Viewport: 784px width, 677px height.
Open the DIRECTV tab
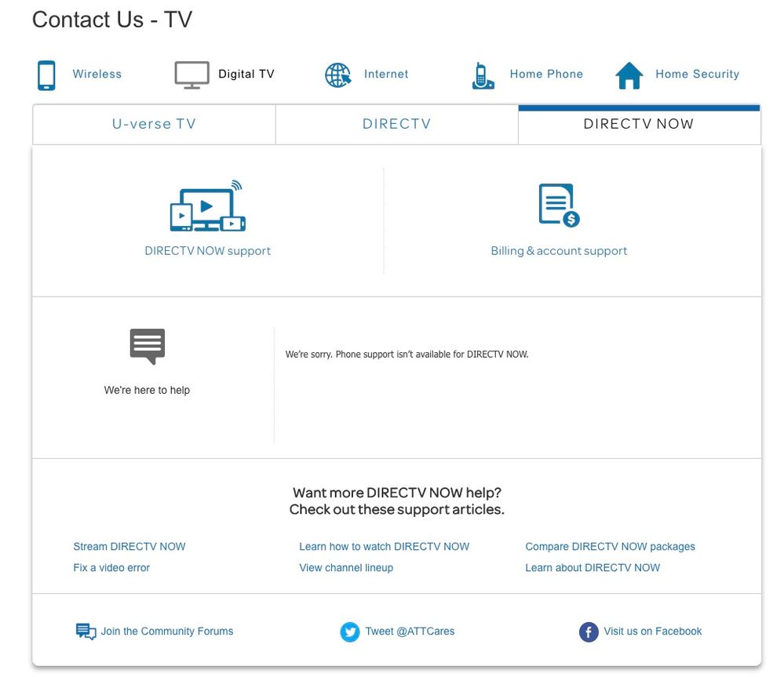tap(396, 124)
